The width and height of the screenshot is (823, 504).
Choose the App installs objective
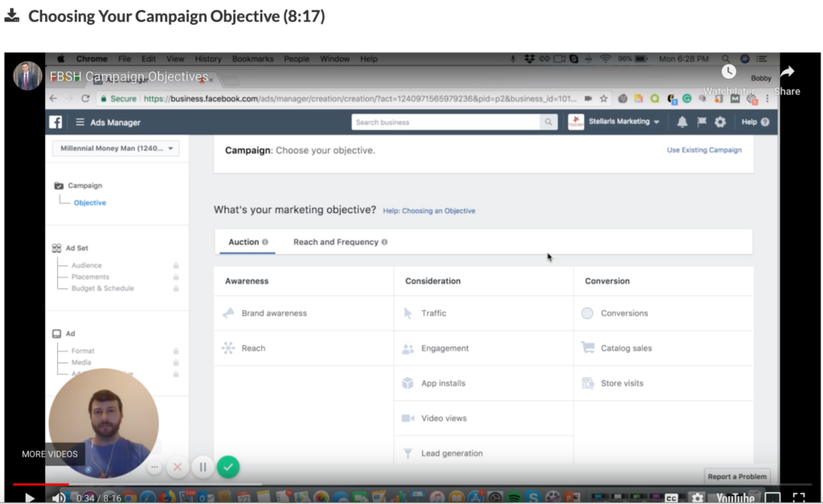pyautogui.click(x=483, y=383)
